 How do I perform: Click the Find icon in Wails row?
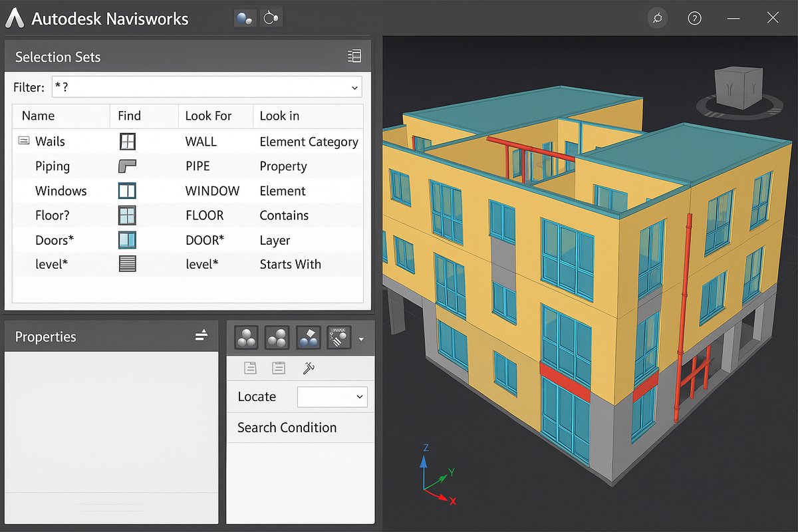click(127, 141)
